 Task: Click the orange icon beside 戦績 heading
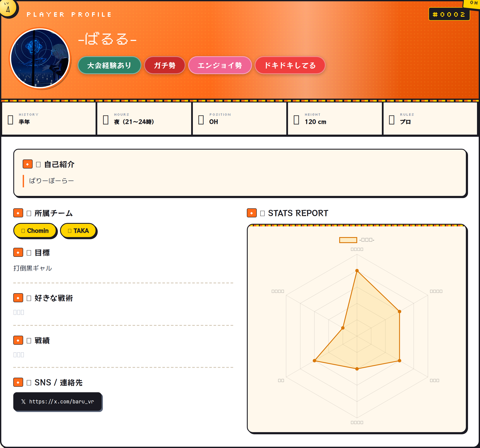(18, 340)
